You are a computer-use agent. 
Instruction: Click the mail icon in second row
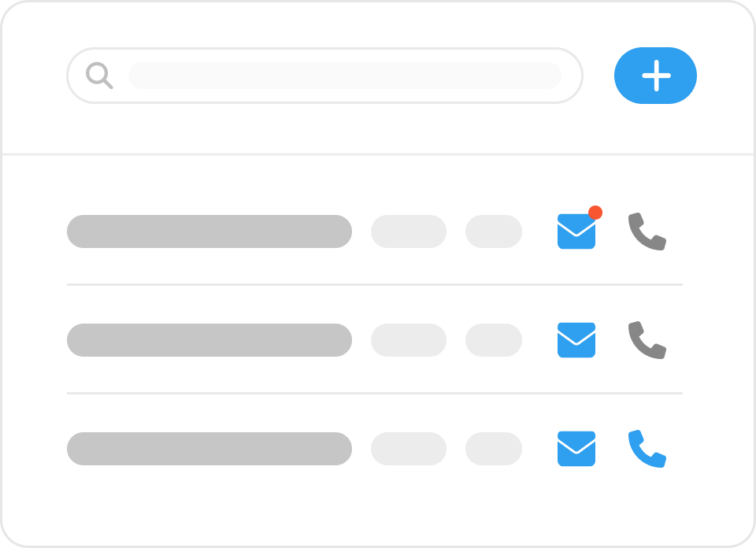[x=576, y=340]
